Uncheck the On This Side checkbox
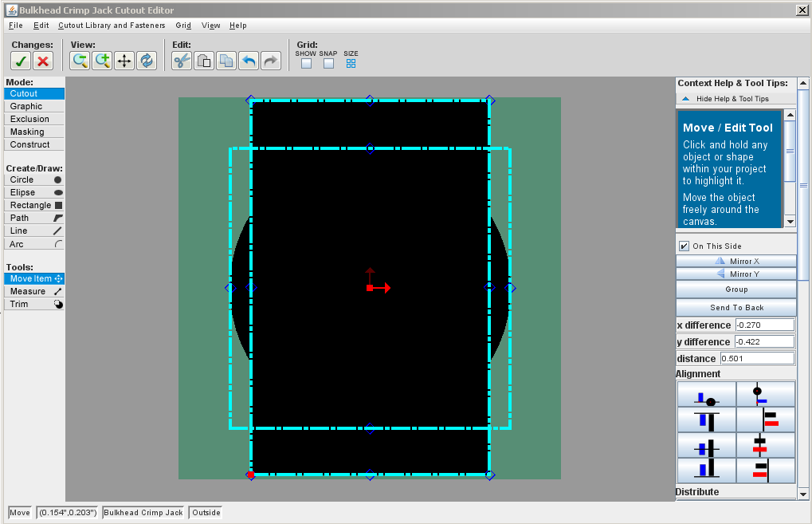Screen dimensions: 812x524 [x=684, y=246]
